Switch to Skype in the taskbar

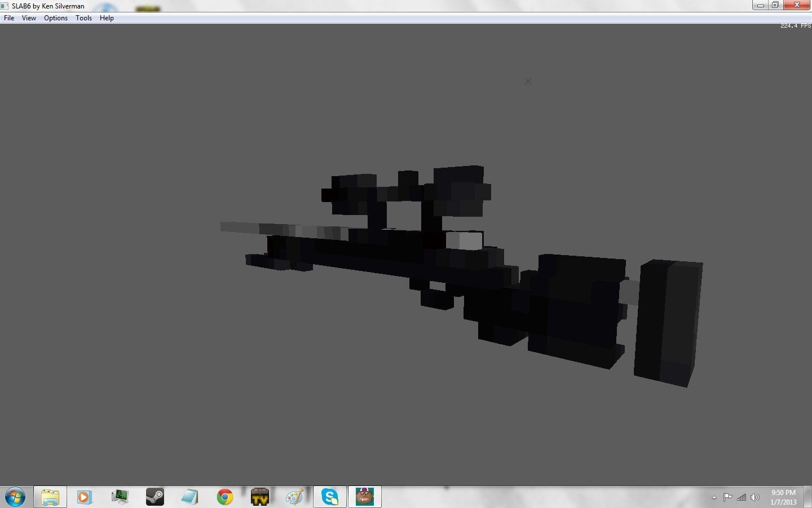point(330,497)
